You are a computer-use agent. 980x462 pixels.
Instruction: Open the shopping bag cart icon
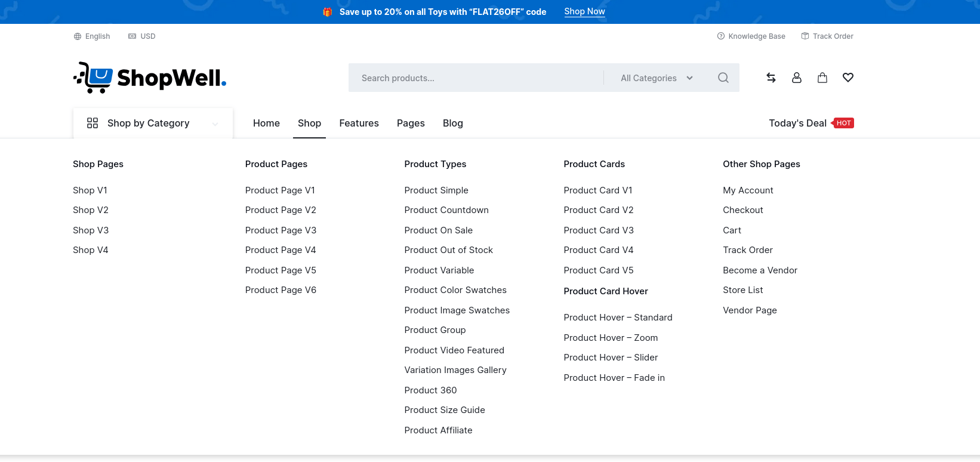pyautogui.click(x=822, y=78)
